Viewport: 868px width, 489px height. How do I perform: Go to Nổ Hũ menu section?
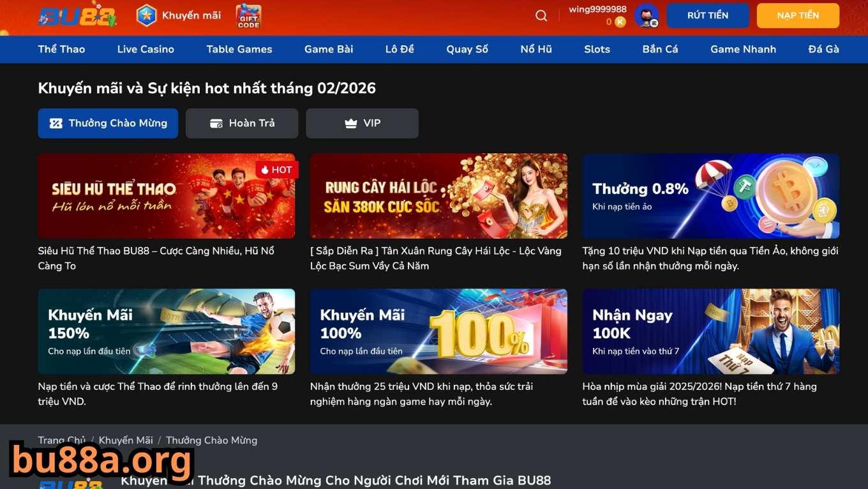click(x=536, y=49)
